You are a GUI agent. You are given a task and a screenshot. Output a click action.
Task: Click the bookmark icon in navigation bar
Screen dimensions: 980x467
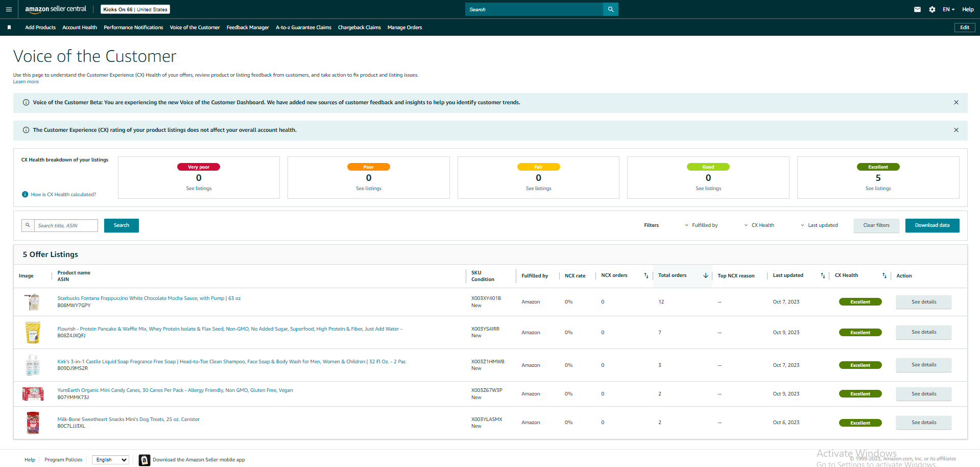[9, 28]
